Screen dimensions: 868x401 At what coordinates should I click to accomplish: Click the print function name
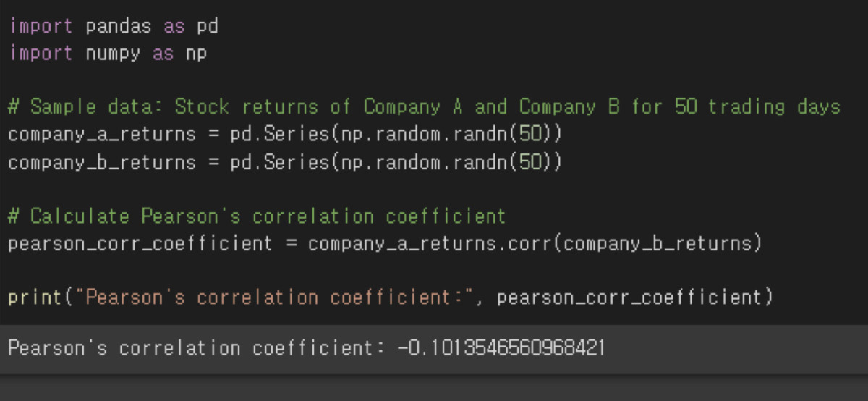click(36, 297)
